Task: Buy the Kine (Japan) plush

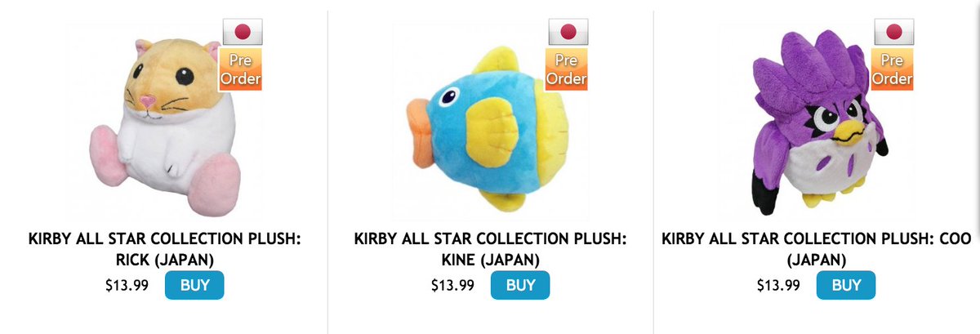Action: pos(520,285)
